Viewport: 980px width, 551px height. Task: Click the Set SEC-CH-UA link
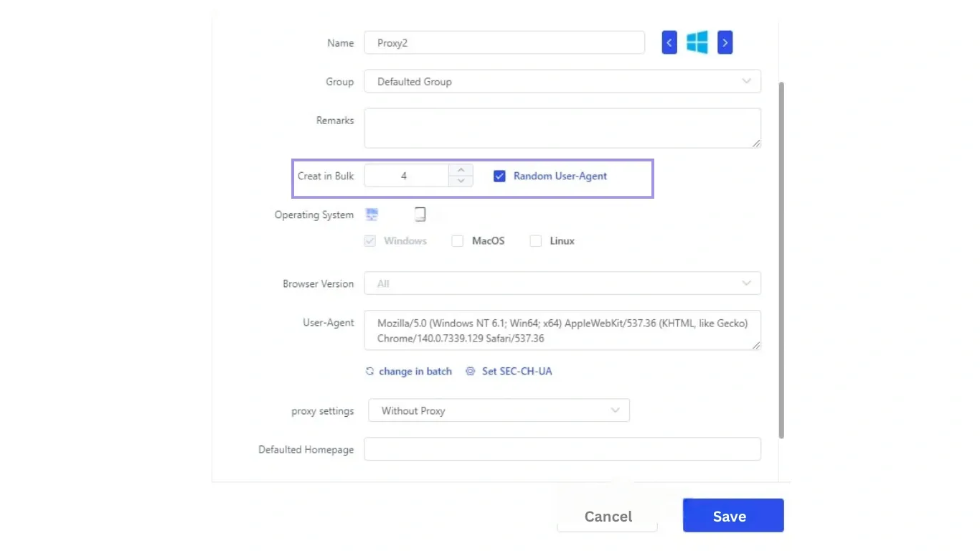pyautogui.click(x=517, y=371)
